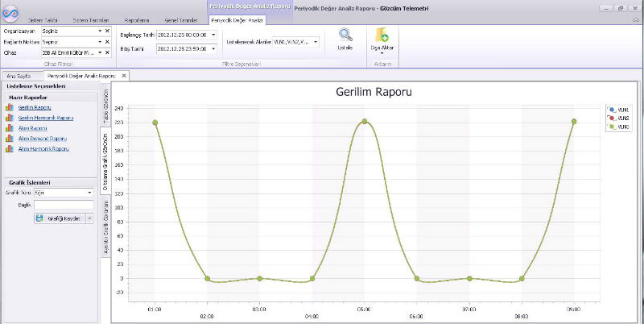Switch to the Ana Sayfa document tab
The image size is (644, 324).
[x=19, y=75]
